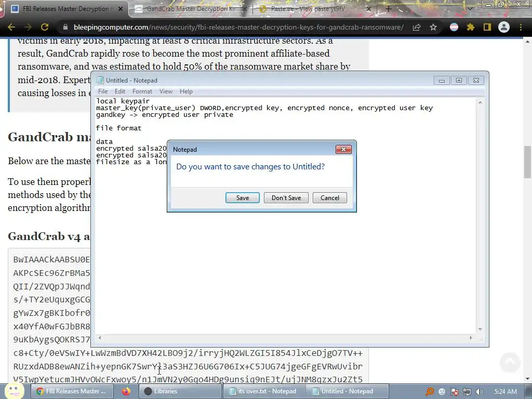Open Chrome tab search dropdown arrow

pos(470,9)
